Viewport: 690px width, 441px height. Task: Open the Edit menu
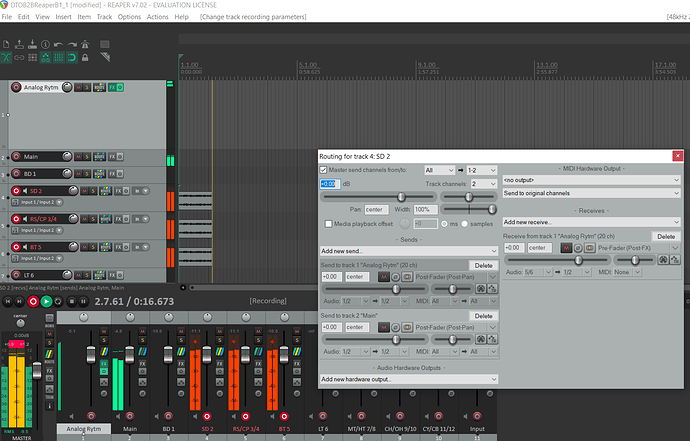pyautogui.click(x=23, y=17)
